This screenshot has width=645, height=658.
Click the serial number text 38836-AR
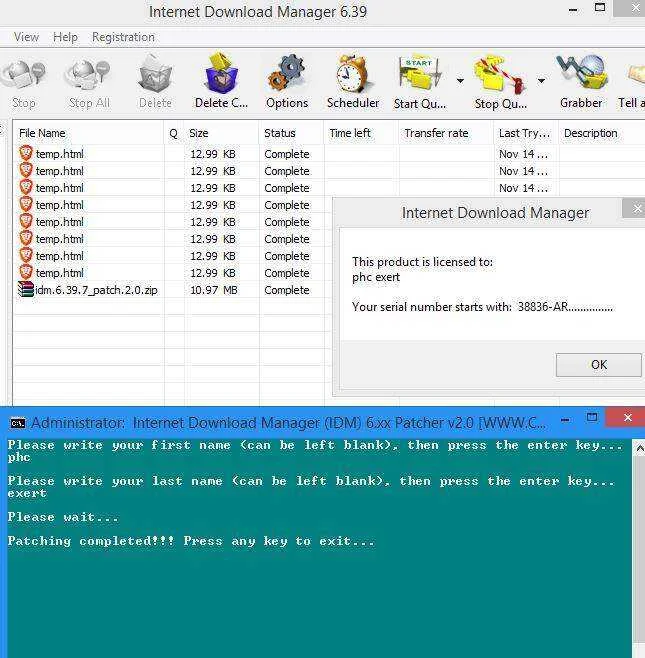click(543, 307)
